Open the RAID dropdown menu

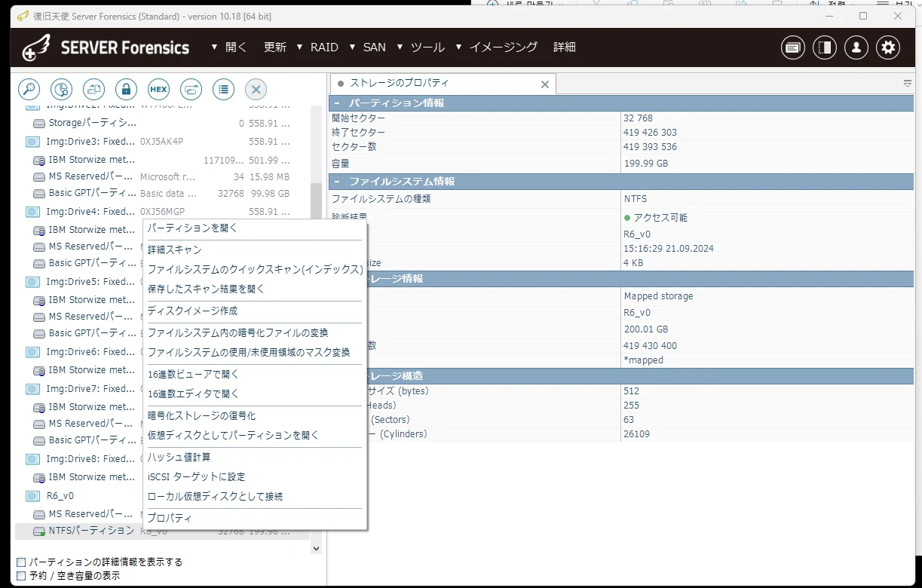317,47
